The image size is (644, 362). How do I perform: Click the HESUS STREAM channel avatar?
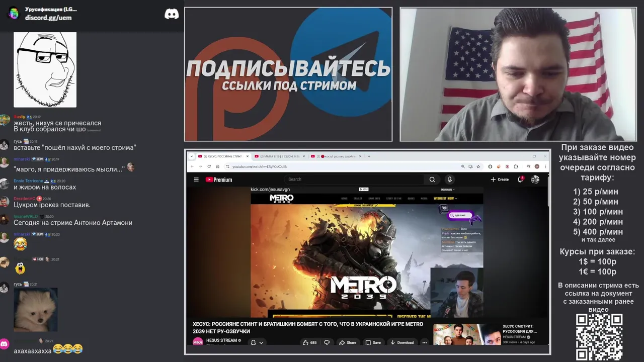coord(198,342)
